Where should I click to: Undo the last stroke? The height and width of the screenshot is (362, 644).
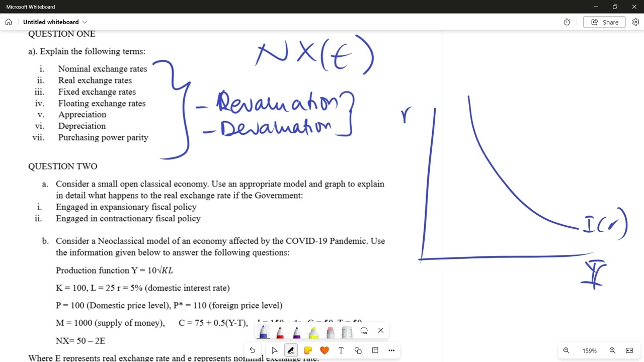(253, 350)
